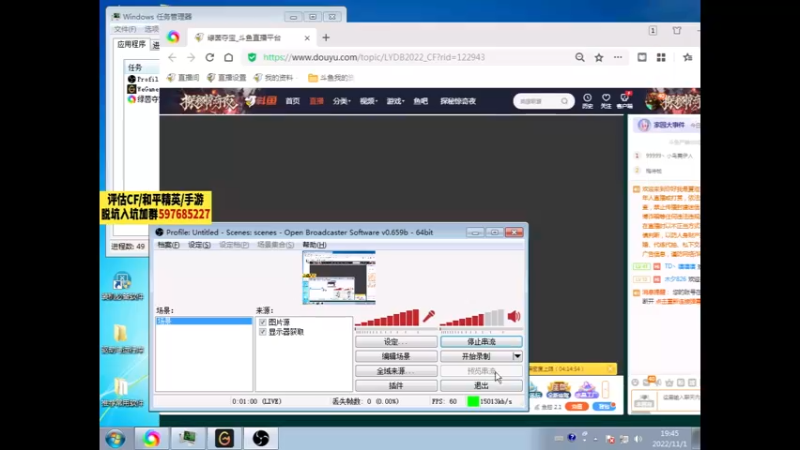
Task: Expand Douyu 视频 nav dropdown
Action: [368, 101]
